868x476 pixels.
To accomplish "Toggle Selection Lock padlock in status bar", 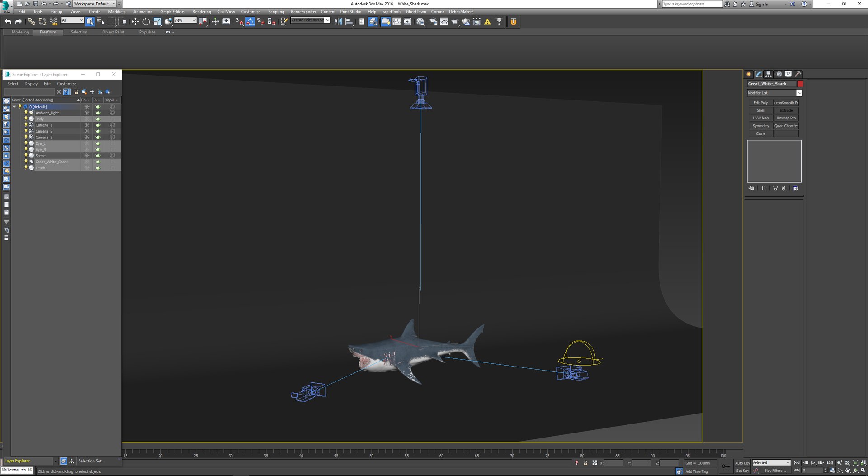I will 585,463.
